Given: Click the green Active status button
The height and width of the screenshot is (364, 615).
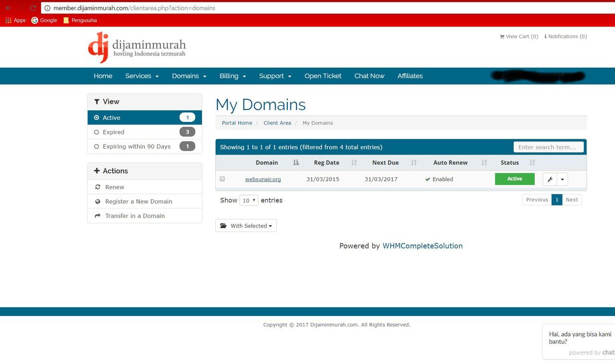Looking at the screenshot, I should (515, 179).
